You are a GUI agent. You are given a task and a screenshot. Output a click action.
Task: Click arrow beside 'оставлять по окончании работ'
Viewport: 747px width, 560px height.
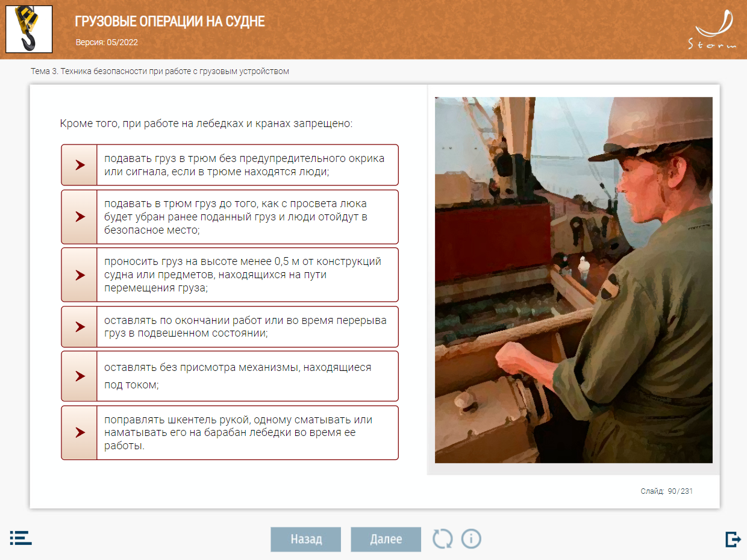pyautogui.click(x=80, y=326)
